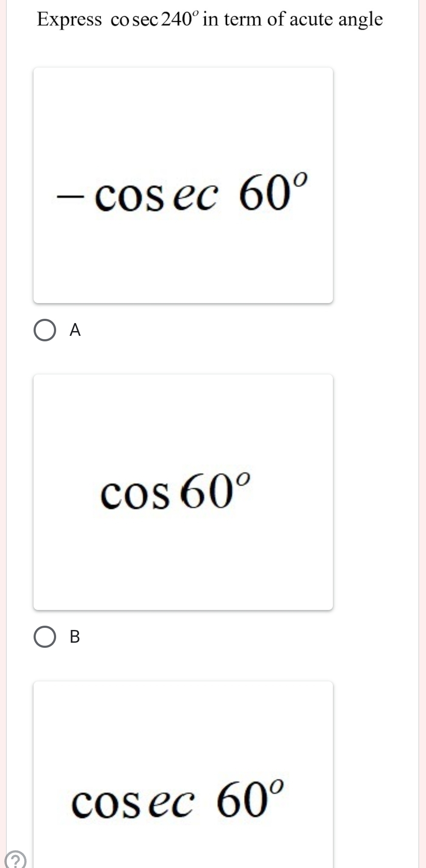426x868 pixels.
Task: Mark the cos 60° option as selected
Action: pyautogui.click(x=45, y=636)
